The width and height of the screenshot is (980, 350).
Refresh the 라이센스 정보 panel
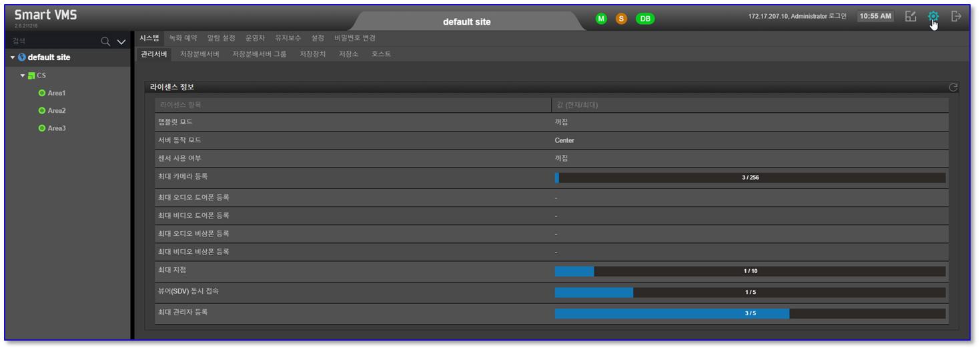pos(953,87)
